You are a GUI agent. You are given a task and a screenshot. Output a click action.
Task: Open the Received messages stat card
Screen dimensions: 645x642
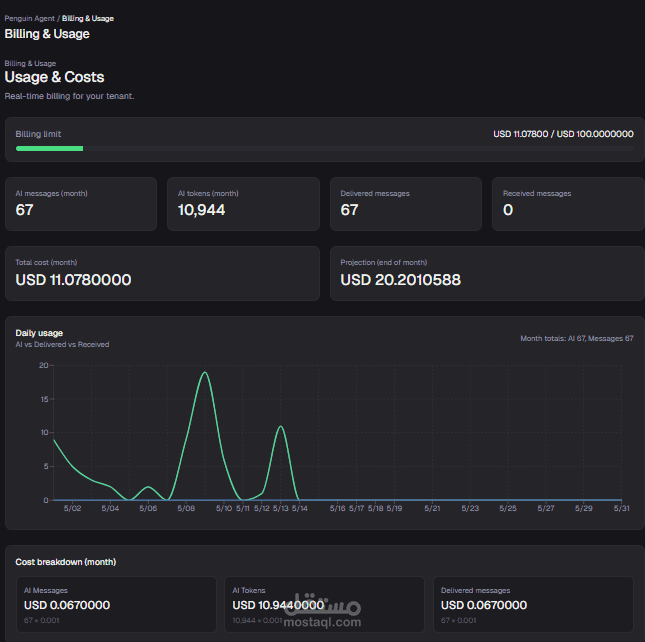click(x=568, y=204)
